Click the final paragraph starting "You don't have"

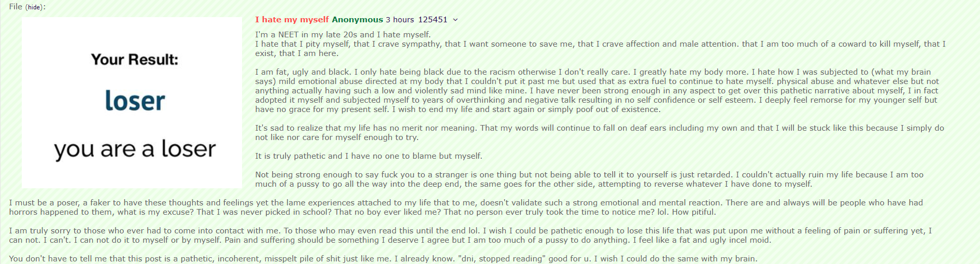(x=383, y=259)
